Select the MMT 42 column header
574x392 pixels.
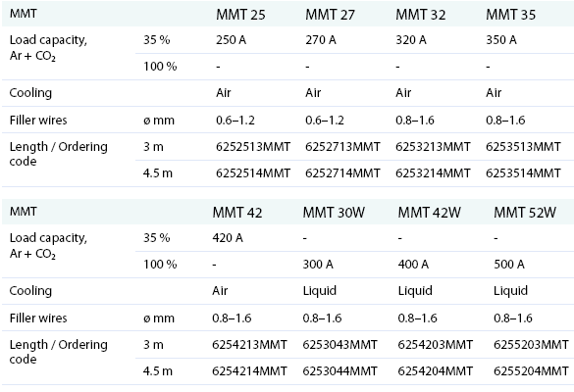click(x=237, y=213)
